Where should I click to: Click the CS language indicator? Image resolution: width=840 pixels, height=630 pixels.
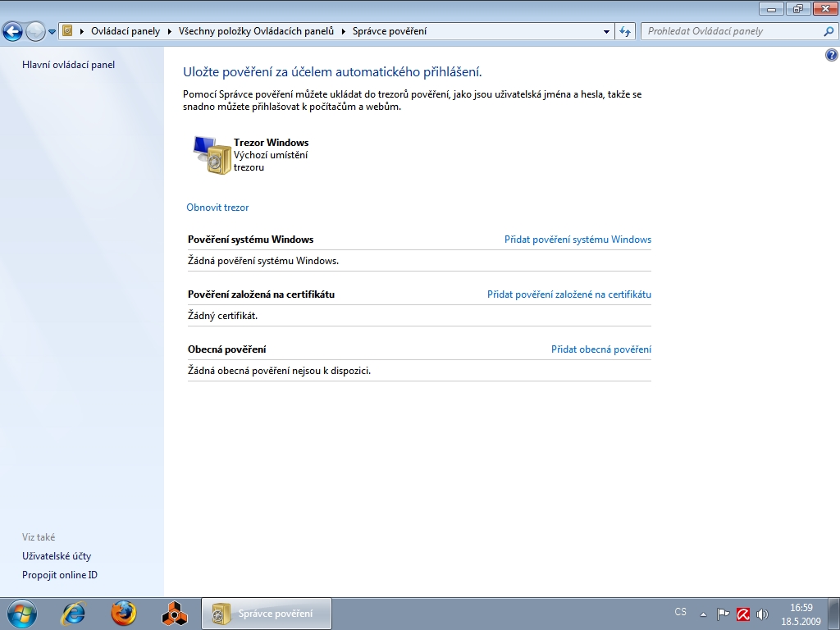(x=680, y=612)
